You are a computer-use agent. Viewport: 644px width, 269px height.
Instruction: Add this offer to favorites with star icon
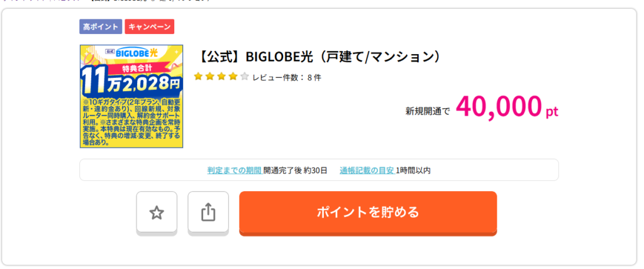coord(157,212)
